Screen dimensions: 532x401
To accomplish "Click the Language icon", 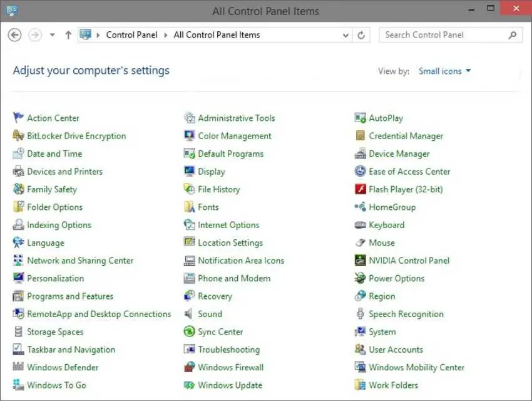I will pos(18,242).
